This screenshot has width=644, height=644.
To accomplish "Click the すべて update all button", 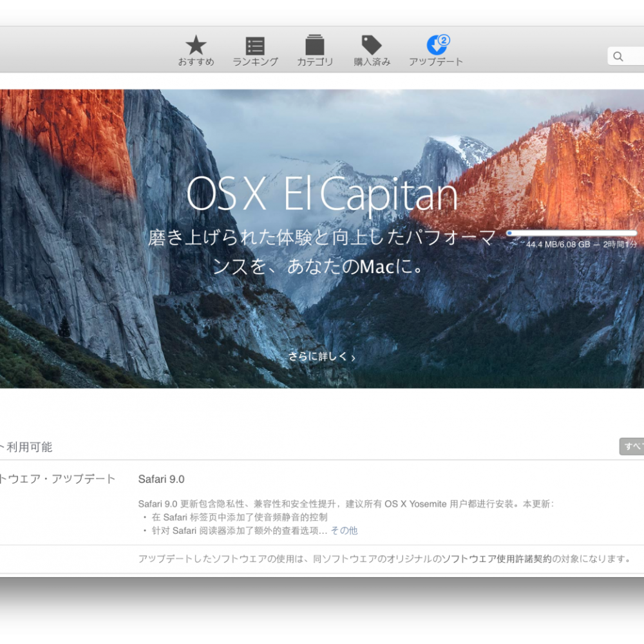I will (632, 446).
